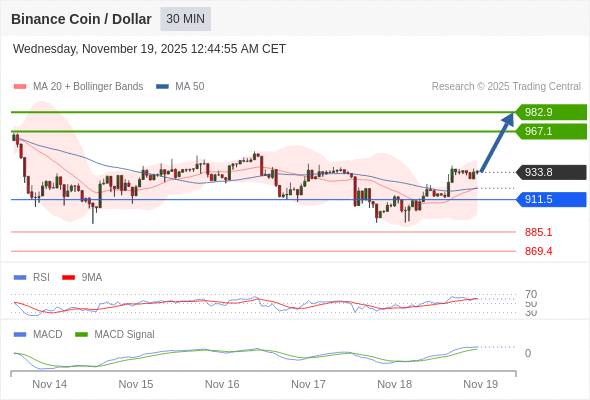Click the MACD legend swatch
590x400 pixels.
(20, 335)
